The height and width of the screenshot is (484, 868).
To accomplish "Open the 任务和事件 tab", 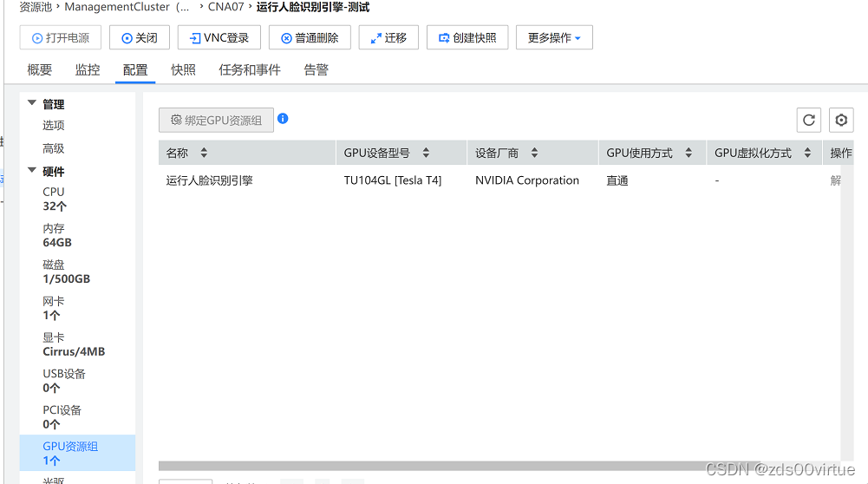I will 250,69.
